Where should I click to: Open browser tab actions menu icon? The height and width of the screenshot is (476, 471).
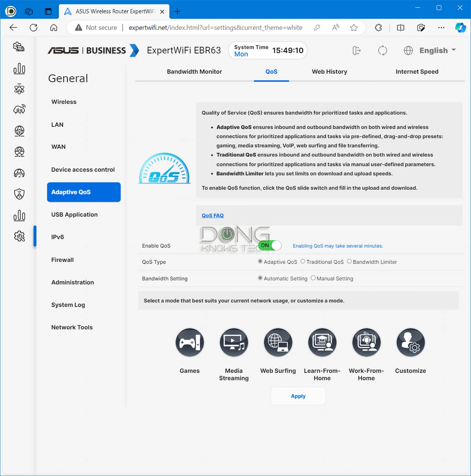[48, 11]
